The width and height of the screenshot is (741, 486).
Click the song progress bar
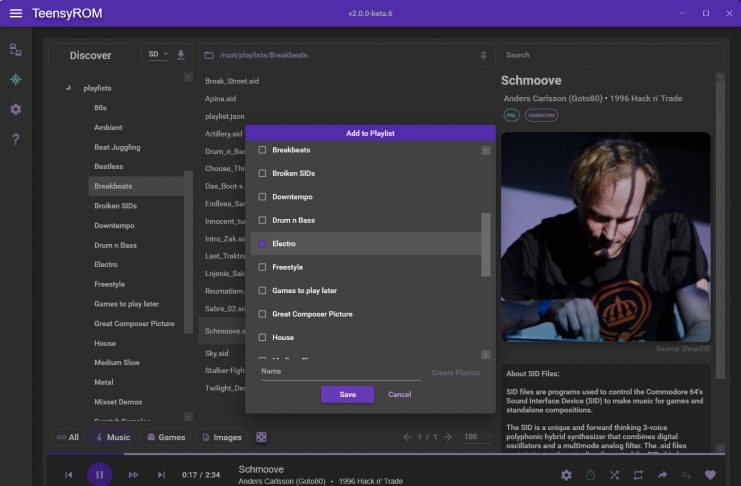click(x=386, y=454)
